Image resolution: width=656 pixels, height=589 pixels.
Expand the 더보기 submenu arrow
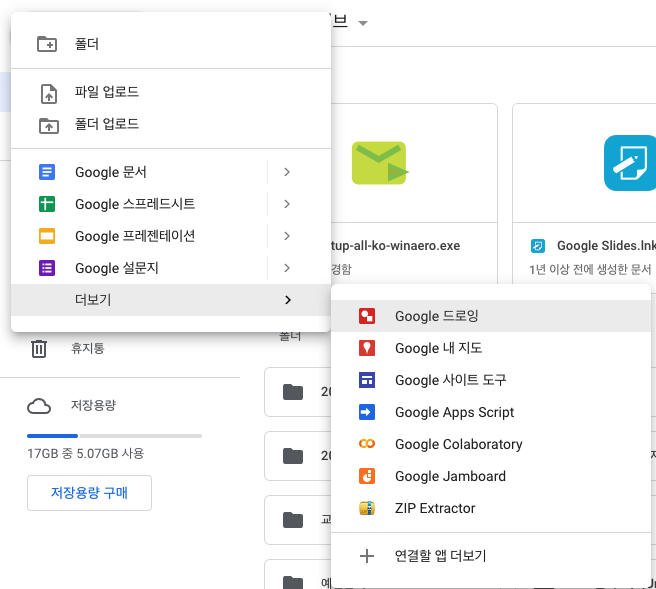click(288, 300)
